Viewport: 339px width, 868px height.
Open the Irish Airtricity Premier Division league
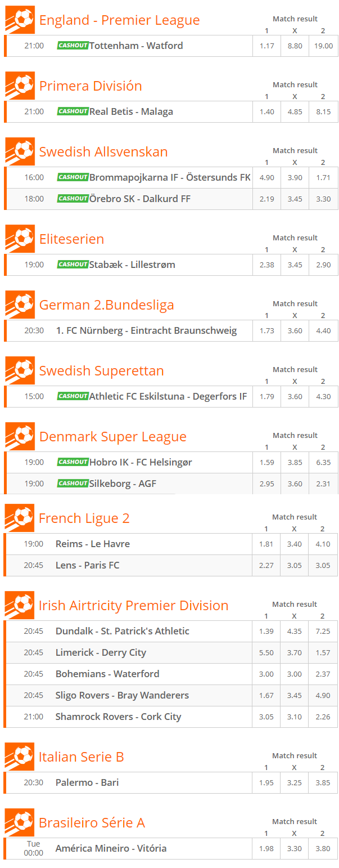pos(133,605)
